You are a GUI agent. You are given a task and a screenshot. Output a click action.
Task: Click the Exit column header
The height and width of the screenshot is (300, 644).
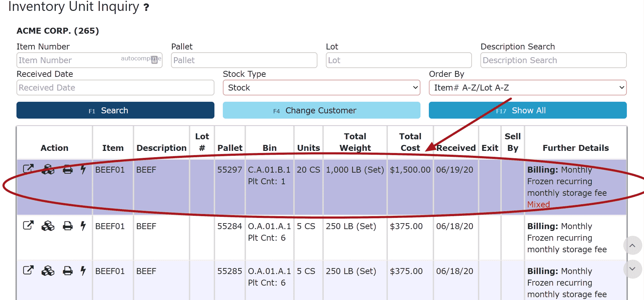[x=490, y=148]
